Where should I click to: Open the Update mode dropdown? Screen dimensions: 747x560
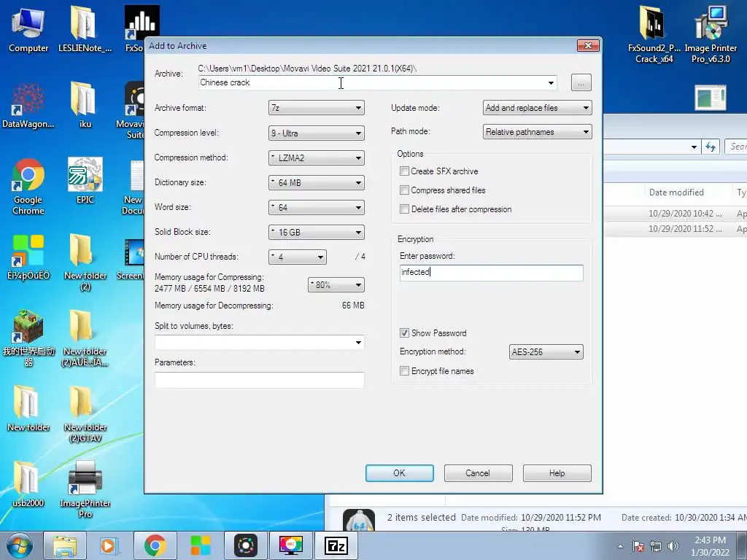point(538,108)
